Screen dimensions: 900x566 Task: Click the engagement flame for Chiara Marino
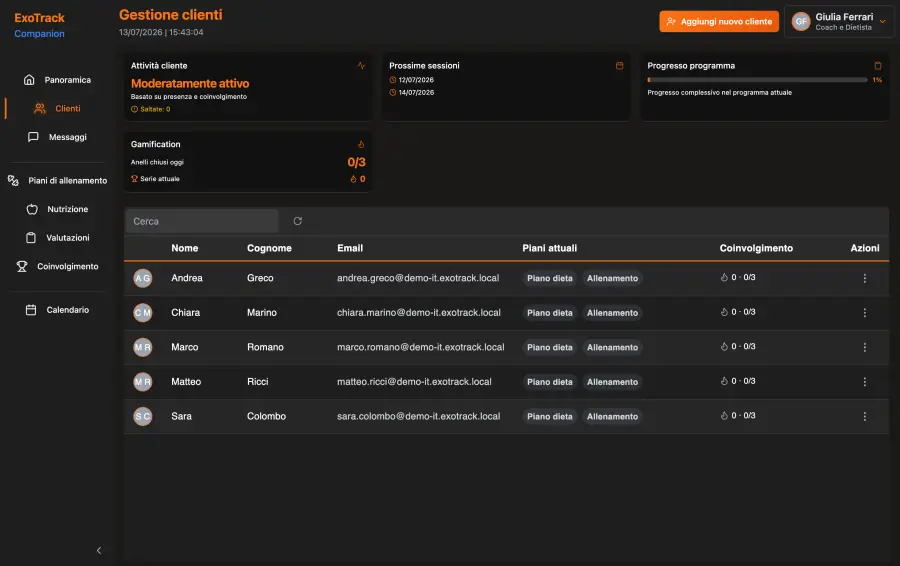coord(724,312)
